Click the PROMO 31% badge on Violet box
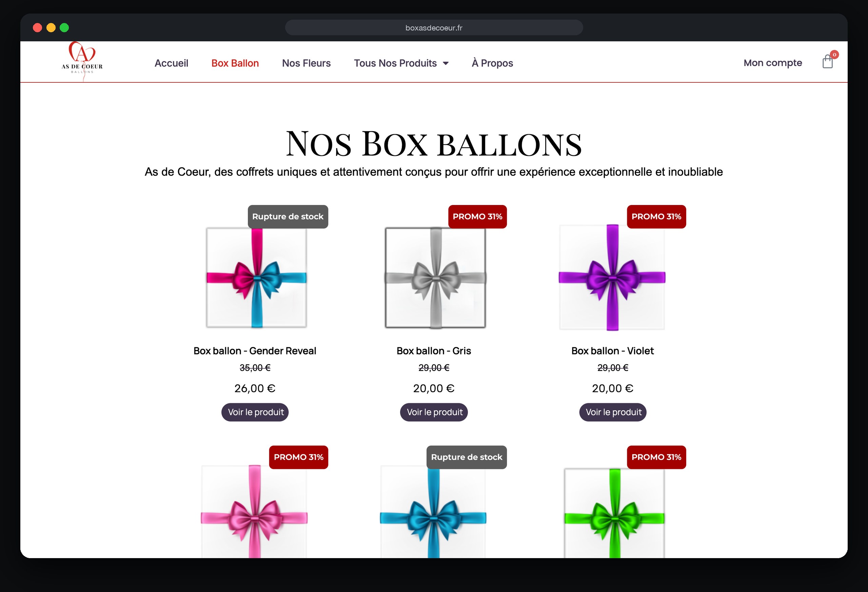Image resolution: width=868 pixels, height=592 pixels. 657,217
